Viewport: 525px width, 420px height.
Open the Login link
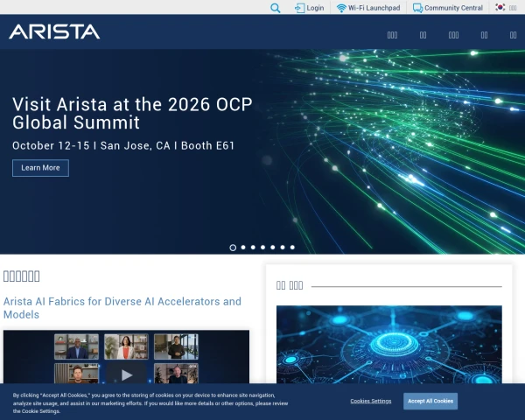[315, 8]
